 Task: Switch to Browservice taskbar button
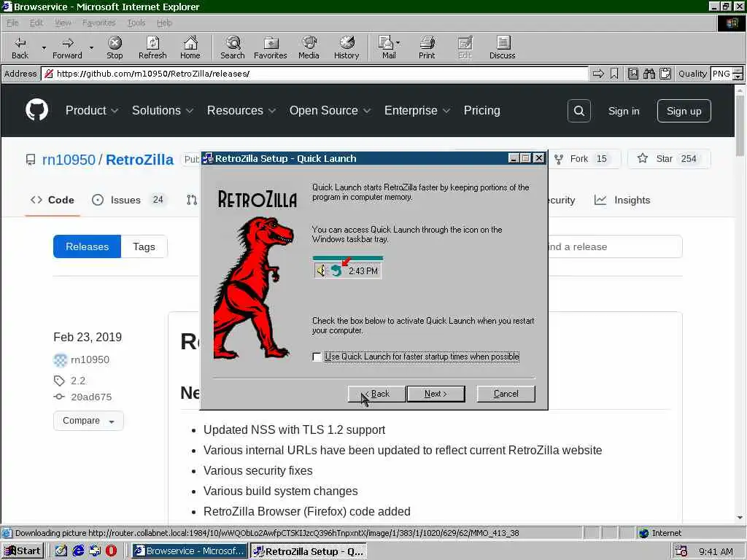tap(190, 551)
